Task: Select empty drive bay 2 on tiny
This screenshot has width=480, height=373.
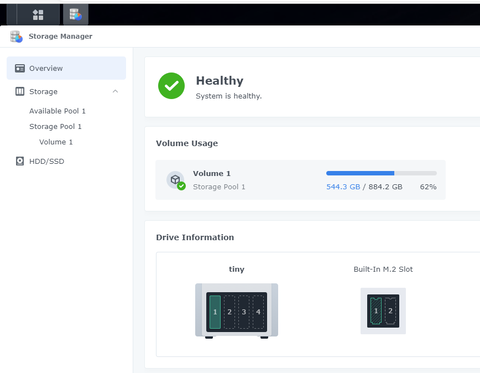Action: [229, 312]
